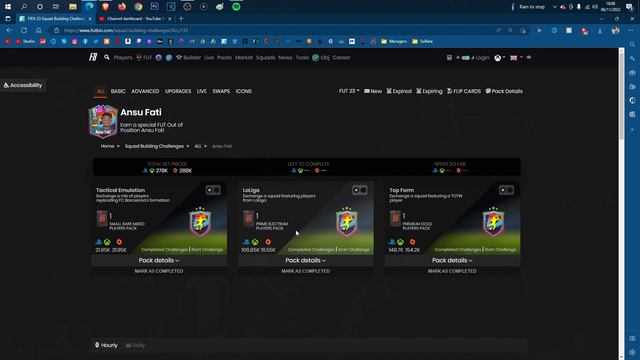This screenshot has height=360, width=640.
Task: Click Tactical Emulation badge crest
Action: [x=200, y=222]
